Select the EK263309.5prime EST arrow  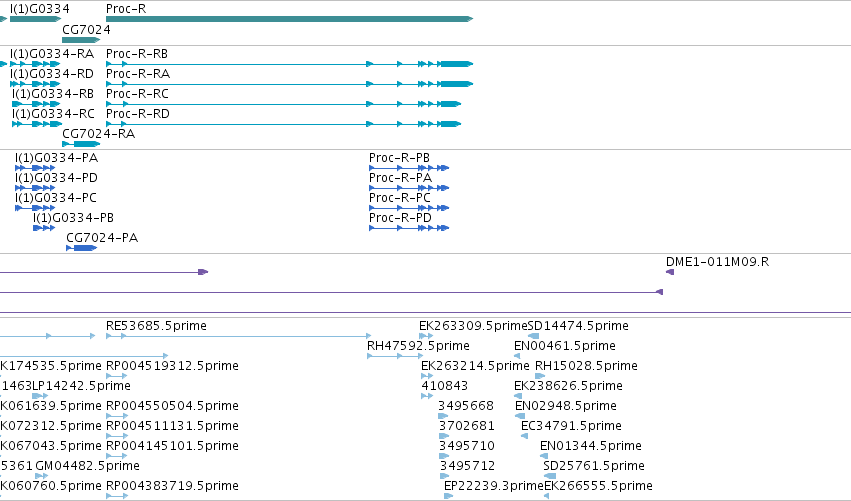[426, 336]
